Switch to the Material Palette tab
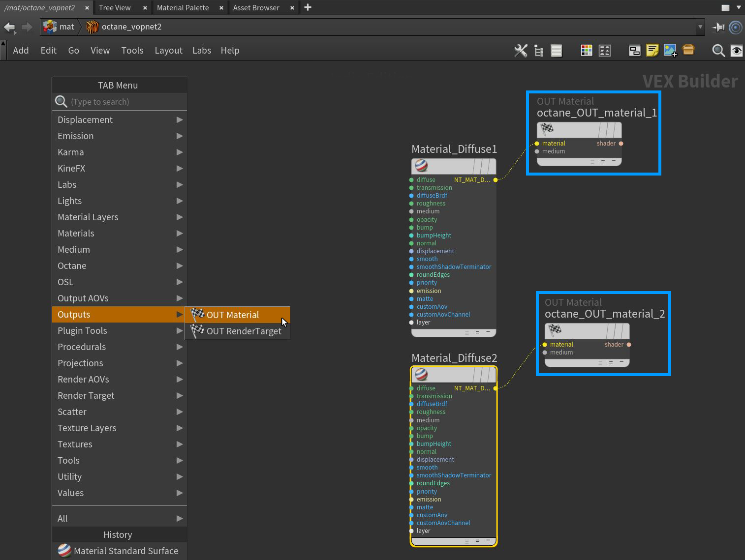The image size is (745, 560). pyautogui.click(x=183, y=7)
